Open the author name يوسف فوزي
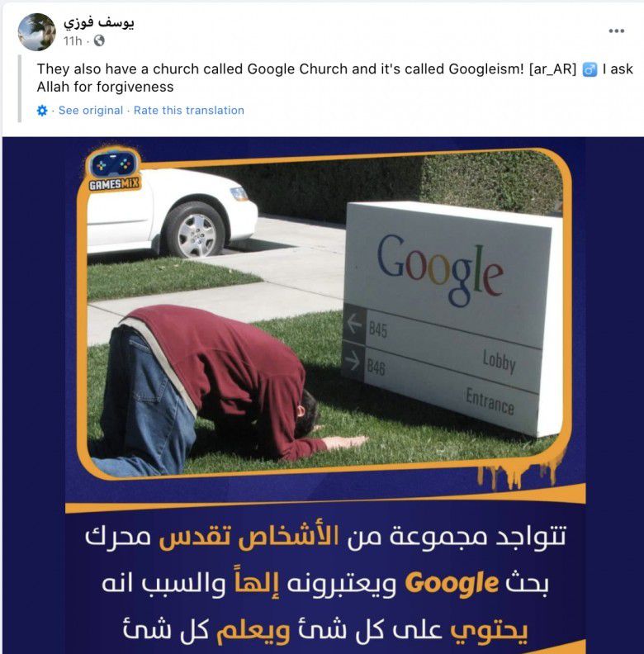Image resolution: width=644 pixels, height=654 pixels. [x=98, y=23]
